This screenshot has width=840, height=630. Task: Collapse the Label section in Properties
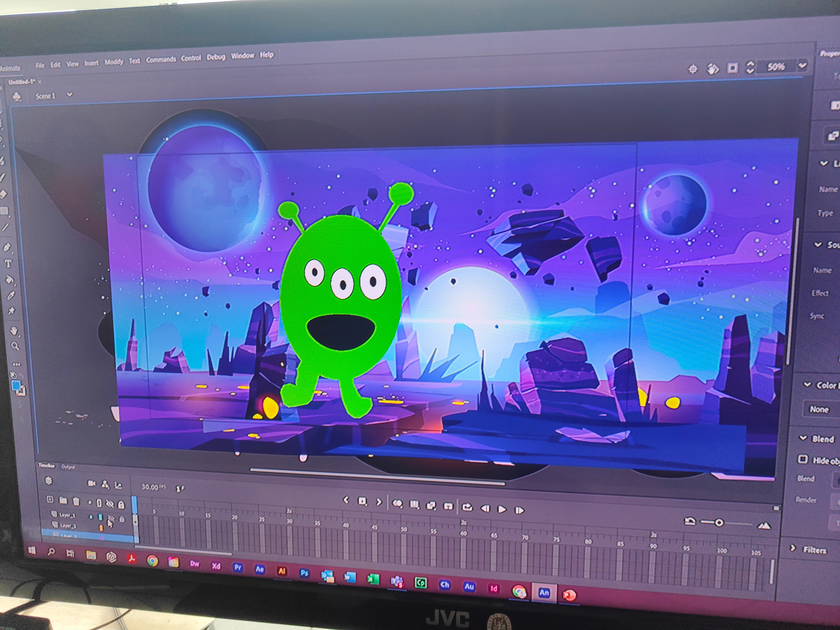click(x=824, y=163)
